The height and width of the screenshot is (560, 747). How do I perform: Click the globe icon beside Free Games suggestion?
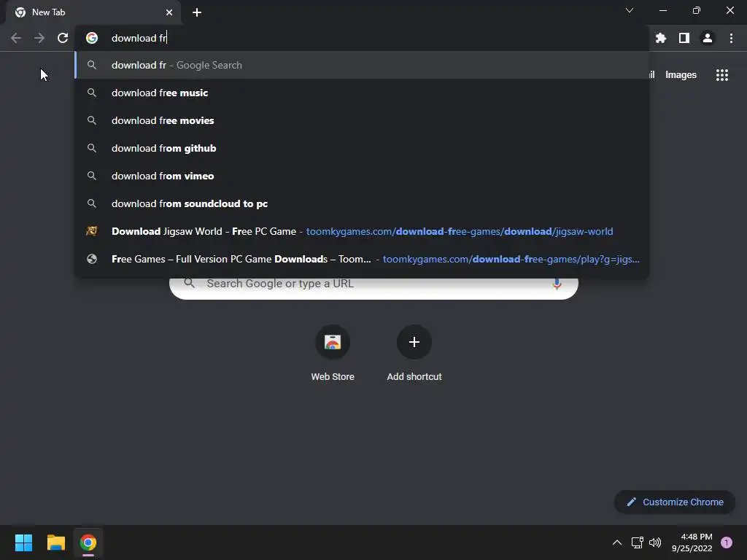pyautogui.click(x=92, y=259)
